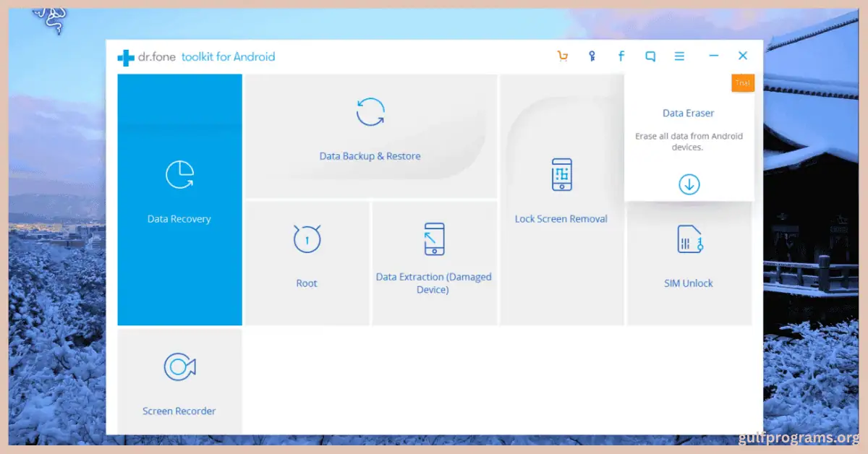Click the feedback chat bubble icon
Image resolution: width=868 pixels, height=454 pixels.
coord(650,56)
